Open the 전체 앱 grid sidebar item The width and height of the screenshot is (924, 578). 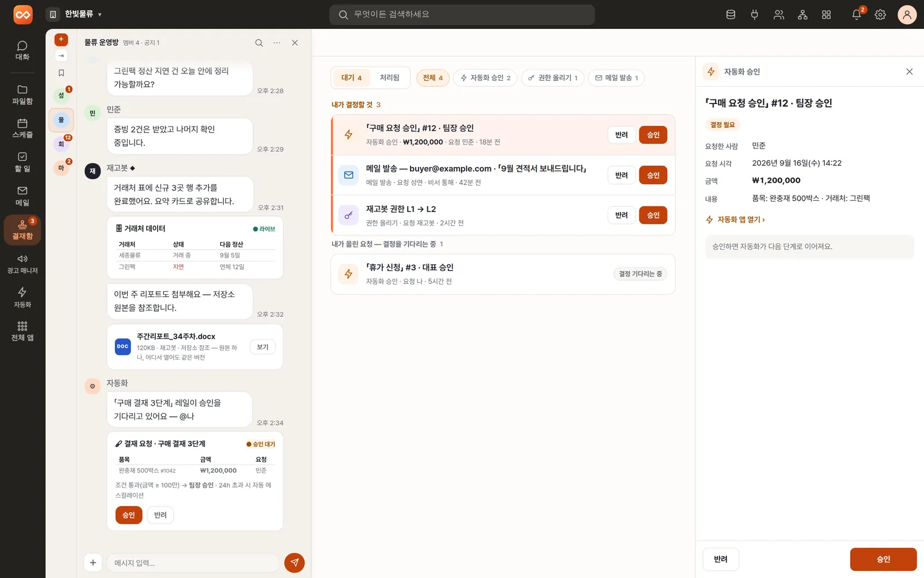(23, 331)
